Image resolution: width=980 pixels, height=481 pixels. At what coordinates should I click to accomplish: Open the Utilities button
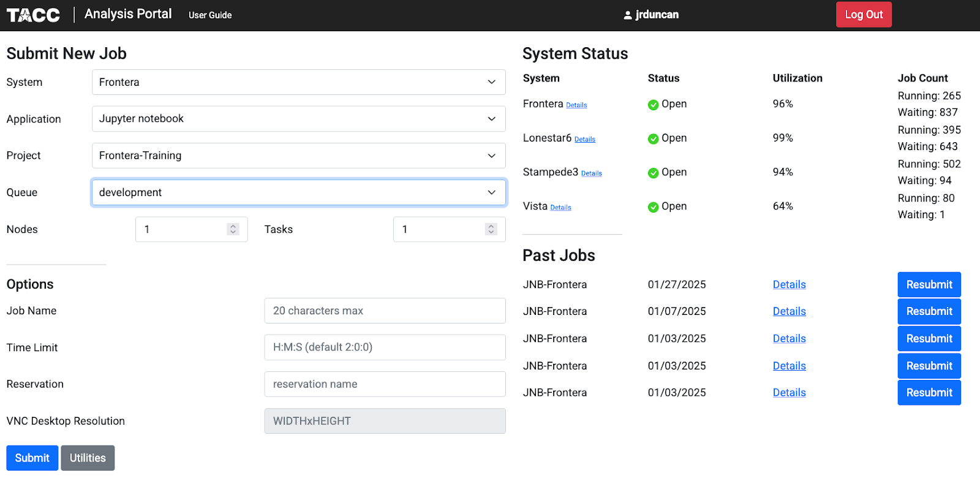click(x=88, y=458)
